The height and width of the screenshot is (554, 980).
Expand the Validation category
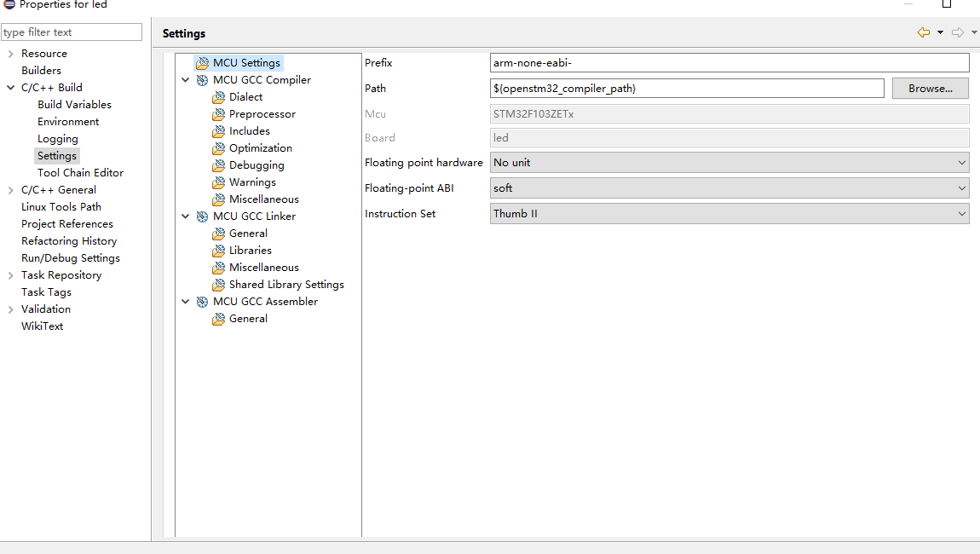(x=10, y=309)
